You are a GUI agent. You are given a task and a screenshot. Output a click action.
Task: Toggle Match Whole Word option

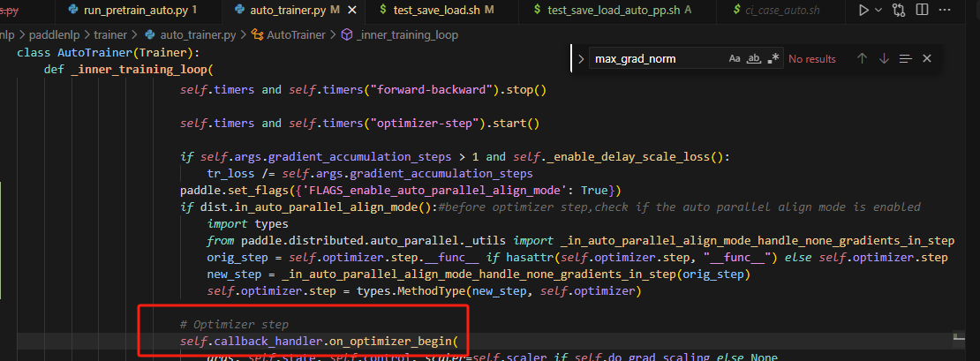pos(754,59)
